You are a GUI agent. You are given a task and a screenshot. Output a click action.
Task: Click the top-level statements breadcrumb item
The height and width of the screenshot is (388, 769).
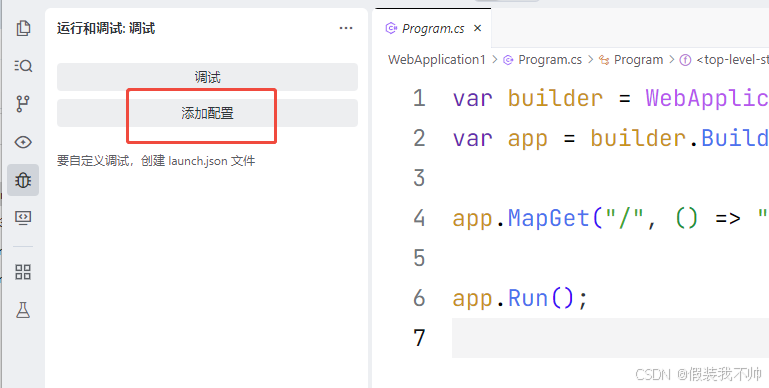724,60
